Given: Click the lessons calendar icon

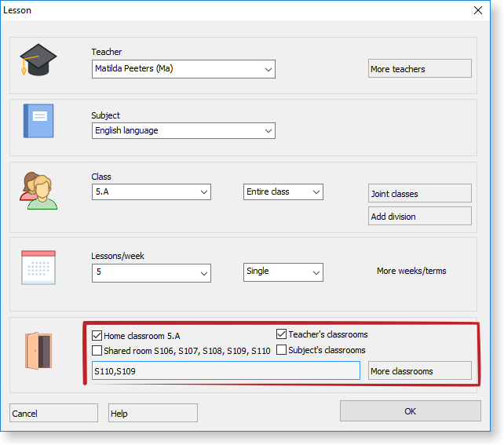Looking at the screenshot, I should coord(38,267).
